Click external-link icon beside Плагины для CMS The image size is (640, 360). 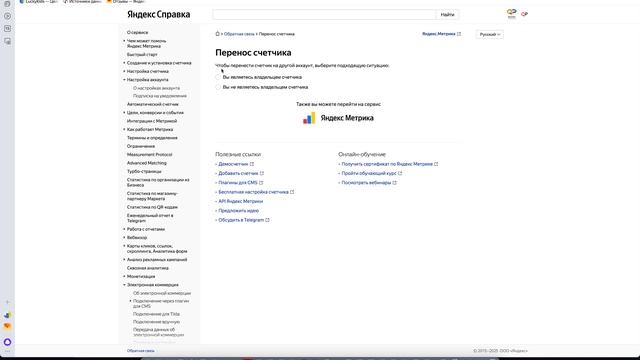[261, 183]
